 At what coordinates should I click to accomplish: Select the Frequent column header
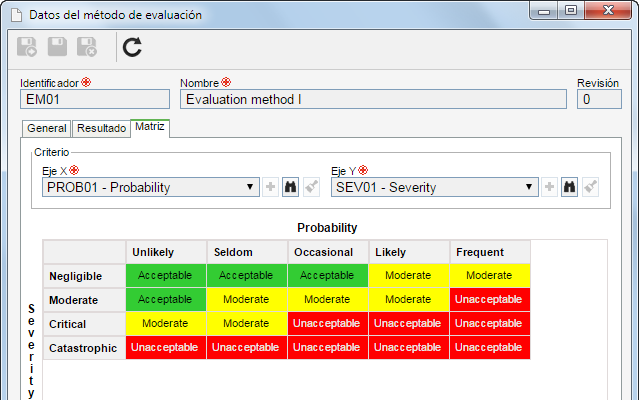(x=490, y=252)
